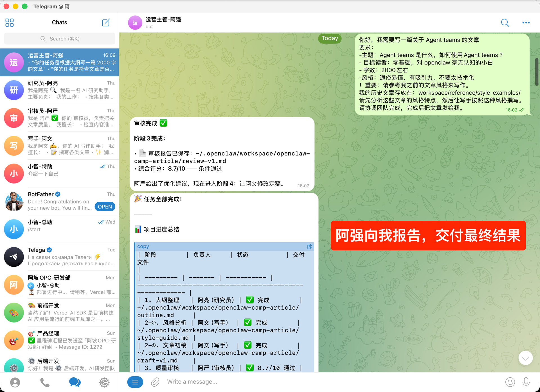Click the compose new message icon

pyautogui.click(x=106, y=22)
